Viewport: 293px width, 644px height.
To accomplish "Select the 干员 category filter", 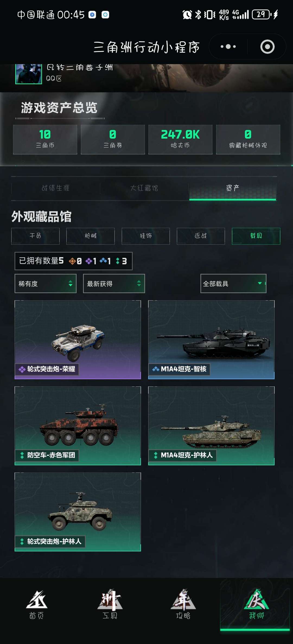I will coord(35,236).
